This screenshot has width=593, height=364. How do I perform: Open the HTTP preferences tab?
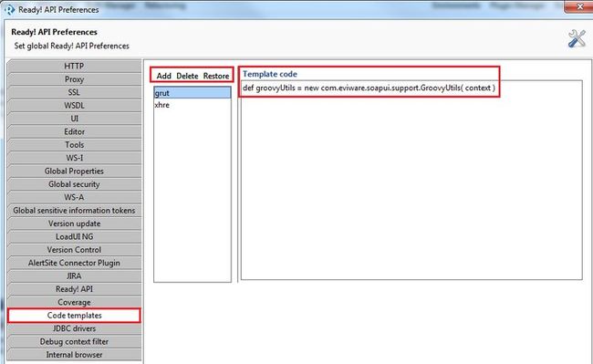(74, 67)
